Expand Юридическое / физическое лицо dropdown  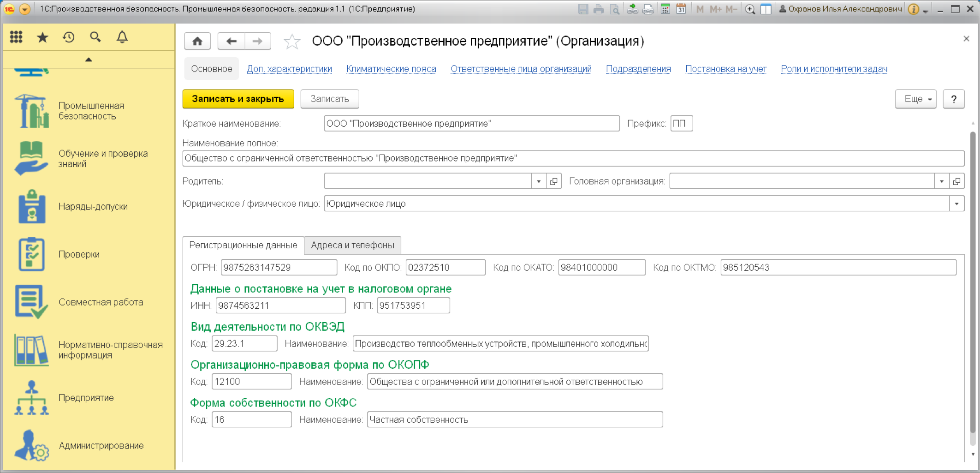click(957, 204)
